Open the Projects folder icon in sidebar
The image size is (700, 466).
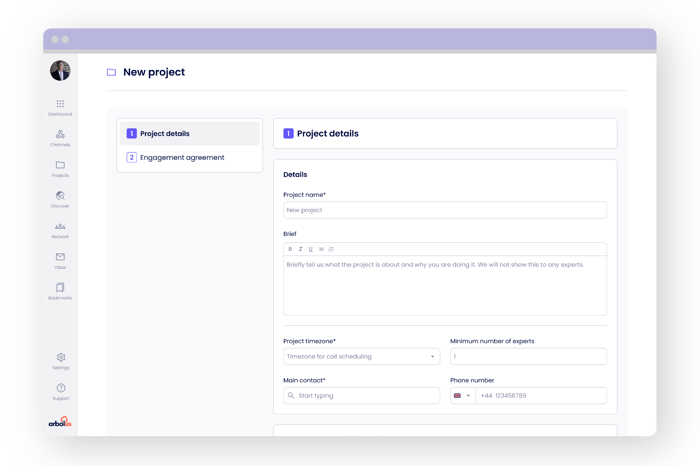click(x=60, y=167)
